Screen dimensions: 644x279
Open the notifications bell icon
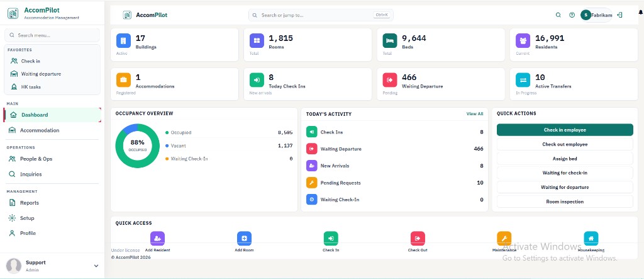pyautogui.click(x=641, y=14)
